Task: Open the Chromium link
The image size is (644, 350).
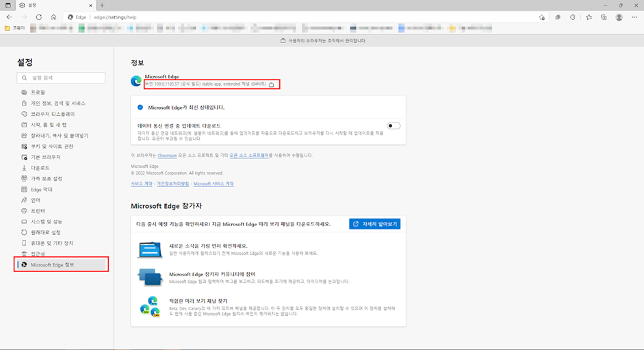Action: pyautogui.click(x=167, y=155)
